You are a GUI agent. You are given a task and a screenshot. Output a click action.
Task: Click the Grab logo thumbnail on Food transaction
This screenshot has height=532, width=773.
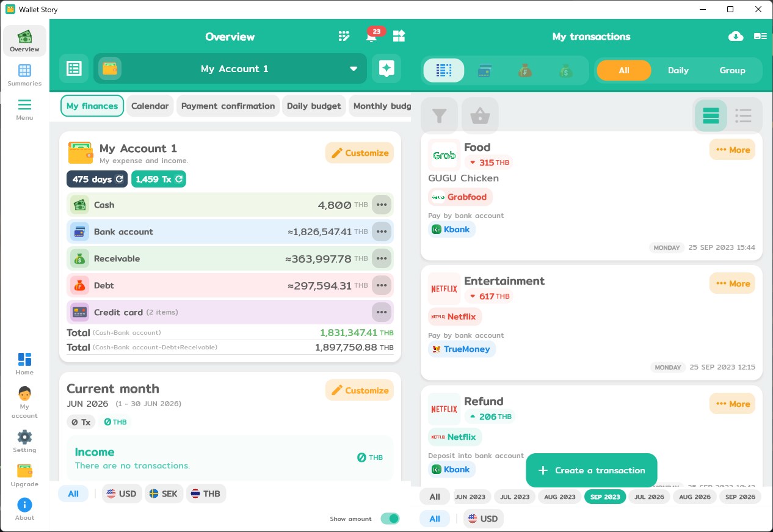coord(444,155)
